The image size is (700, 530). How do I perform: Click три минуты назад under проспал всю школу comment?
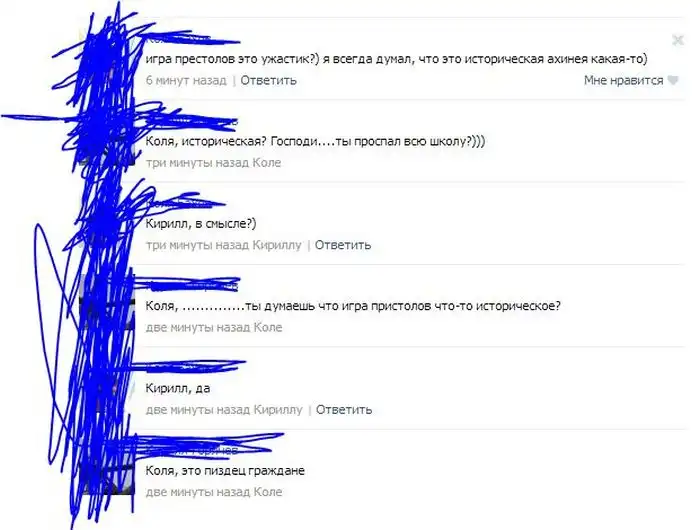(198, 163)
